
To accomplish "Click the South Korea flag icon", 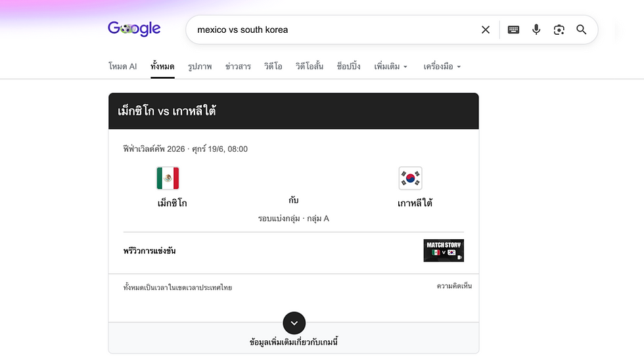I will pos(410,178).
